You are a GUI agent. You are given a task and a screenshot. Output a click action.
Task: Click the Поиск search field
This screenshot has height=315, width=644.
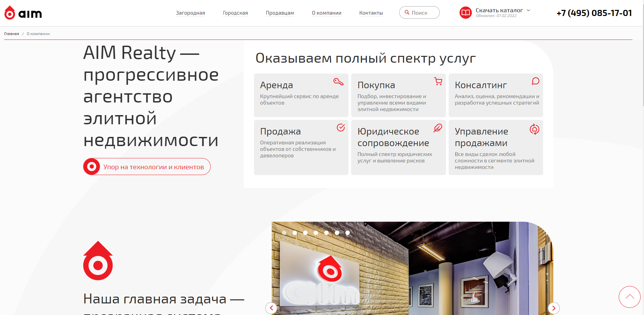(x=419, y=13)
